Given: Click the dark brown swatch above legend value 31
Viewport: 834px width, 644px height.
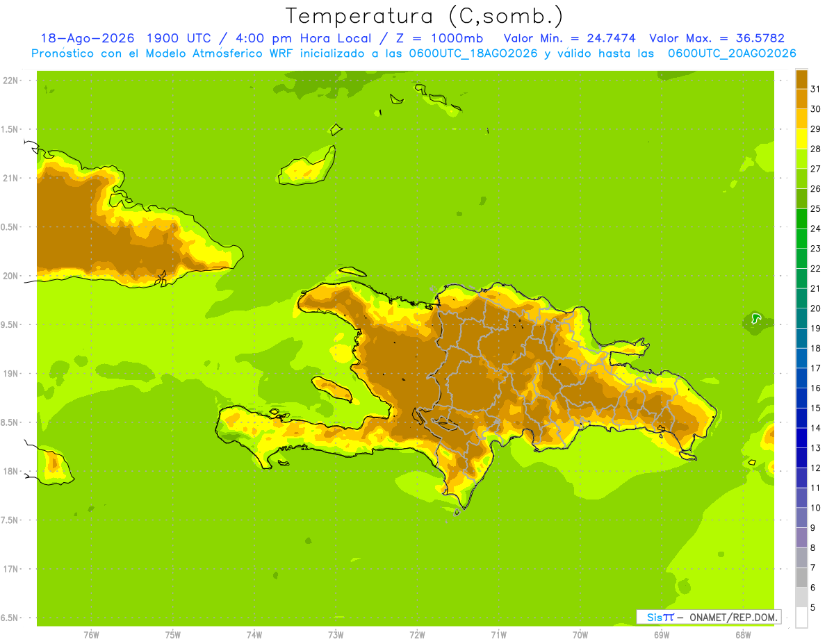Looking at the screenshot, I should pos(801,79).
